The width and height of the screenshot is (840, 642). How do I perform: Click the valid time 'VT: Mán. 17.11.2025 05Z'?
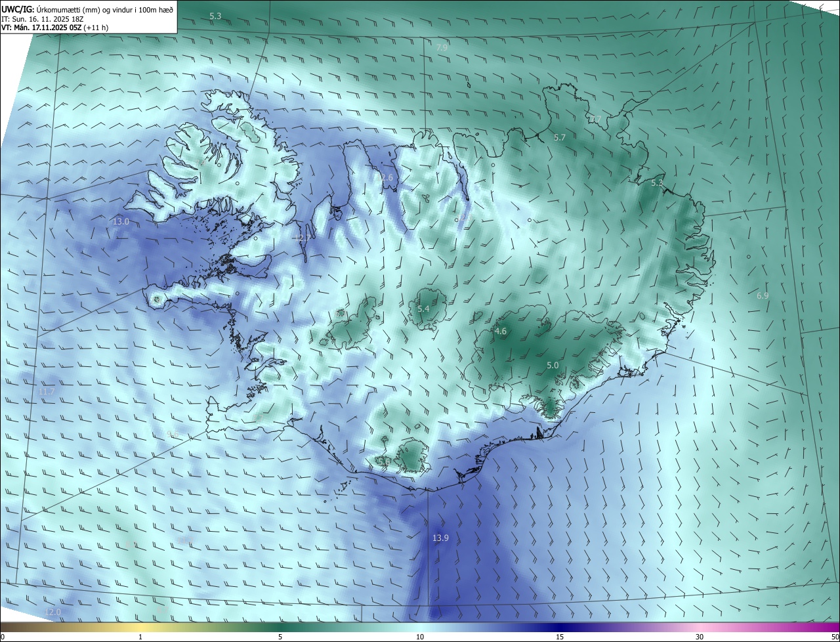(41, 28)
